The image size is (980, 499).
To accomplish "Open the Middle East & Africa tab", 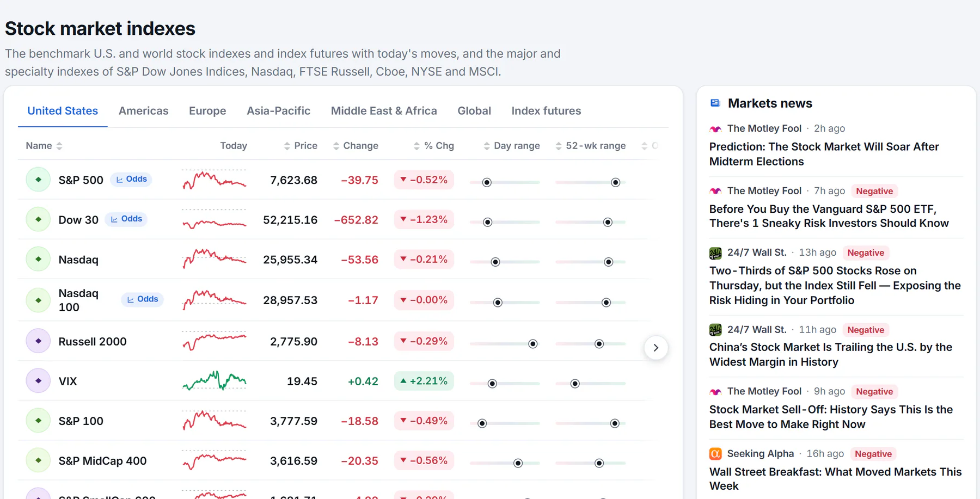I will 384,111.
